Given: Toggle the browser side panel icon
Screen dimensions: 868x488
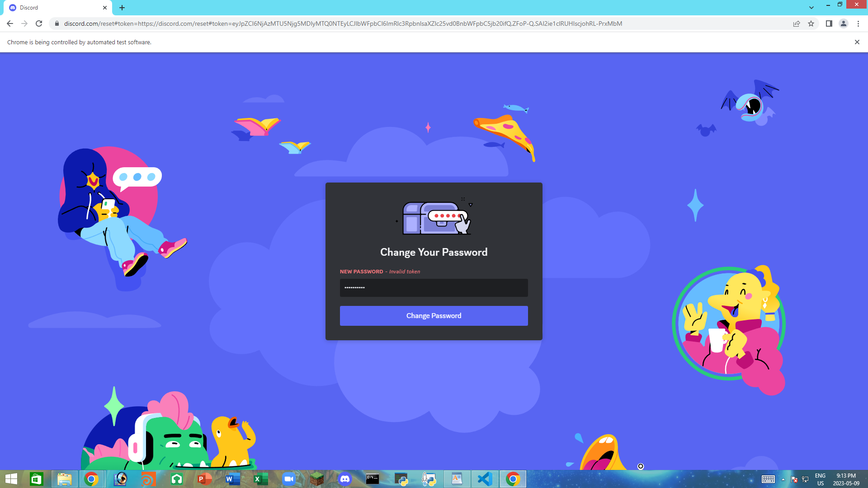Looking at the screenshot, I should [829, 23].
